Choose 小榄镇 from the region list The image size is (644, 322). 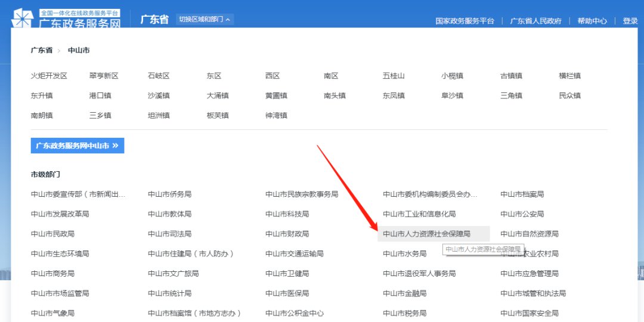coord(452,76)
